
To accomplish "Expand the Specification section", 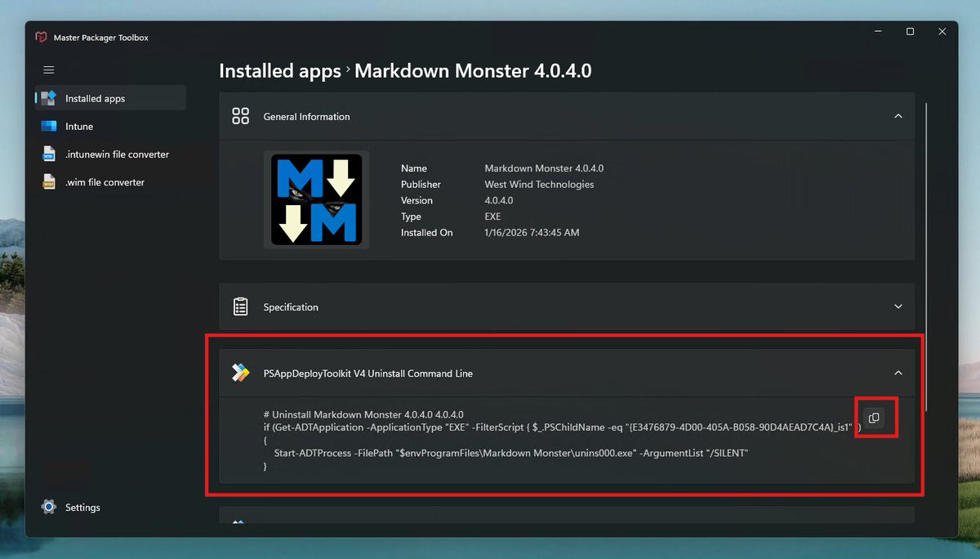I will click(x=898, y=306).
